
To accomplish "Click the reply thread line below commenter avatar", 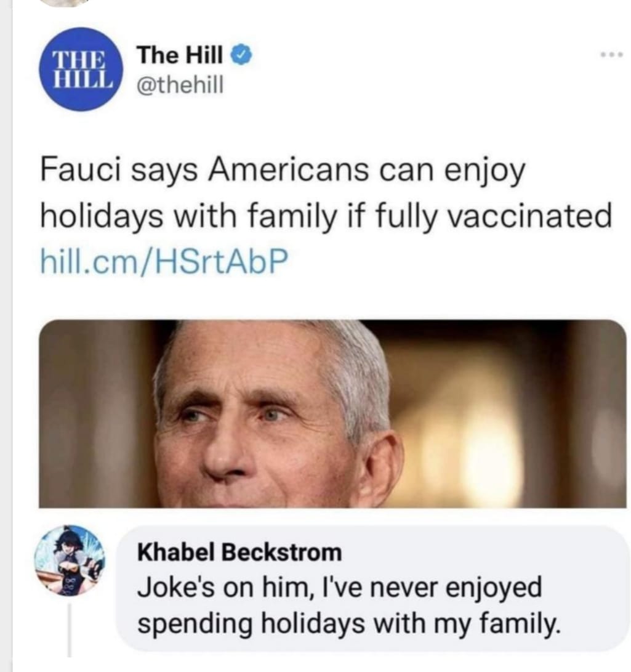I will [x=70, y=628].
